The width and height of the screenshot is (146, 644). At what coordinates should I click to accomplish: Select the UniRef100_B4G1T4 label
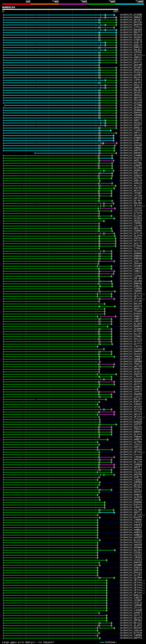pos(131,85)
